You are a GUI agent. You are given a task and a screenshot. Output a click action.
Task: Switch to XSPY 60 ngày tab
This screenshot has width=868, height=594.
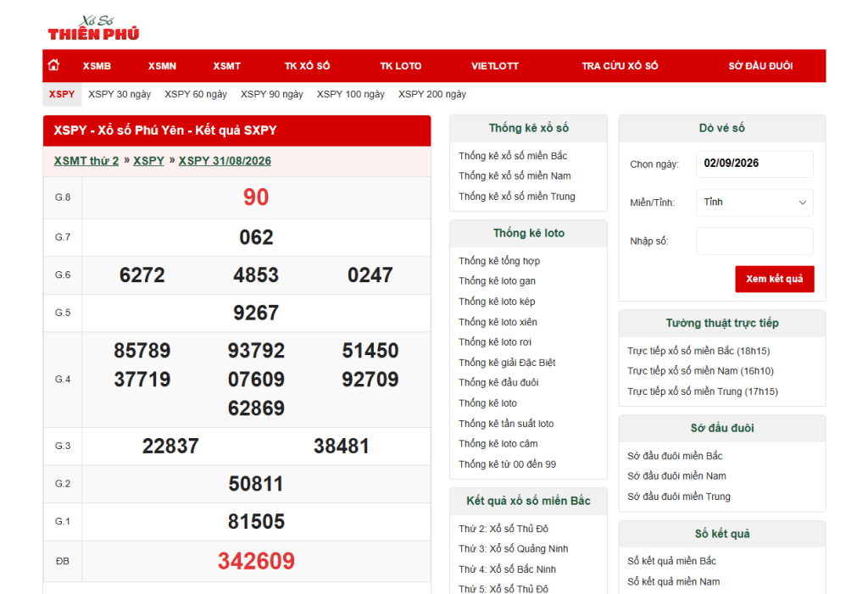pyautogui.click(x=196, y=94)
